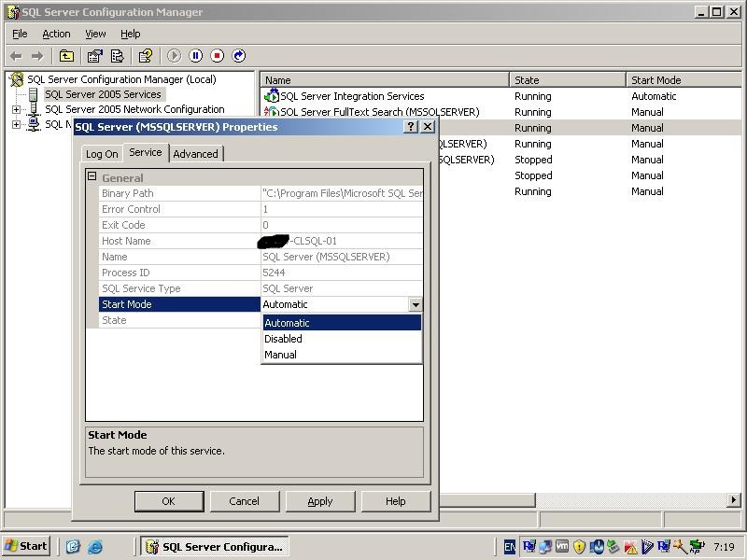
Task: Select the SQL Server Integration Services row
Action: click(501, 96)
